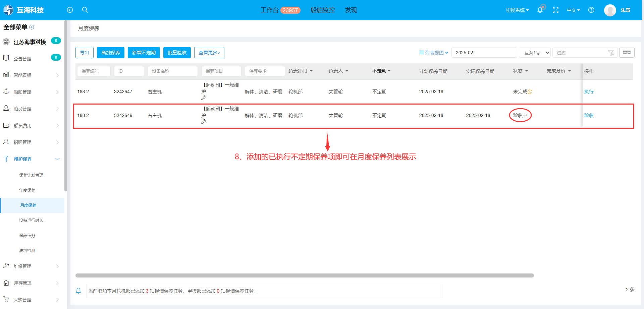The height and width of the screenshot is (309, 644).
Task: Click the 查看更多> button
Action: [209, 53]
